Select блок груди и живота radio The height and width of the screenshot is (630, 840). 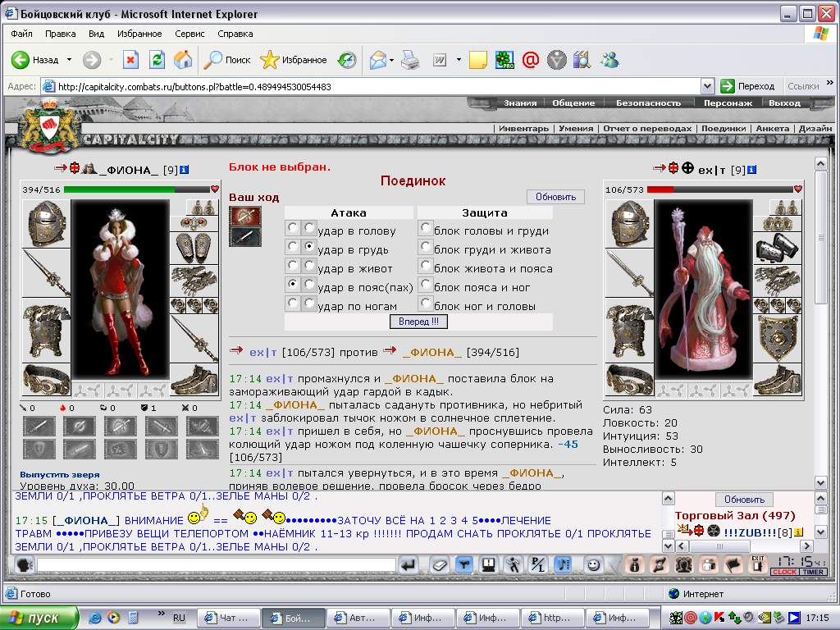426,246
